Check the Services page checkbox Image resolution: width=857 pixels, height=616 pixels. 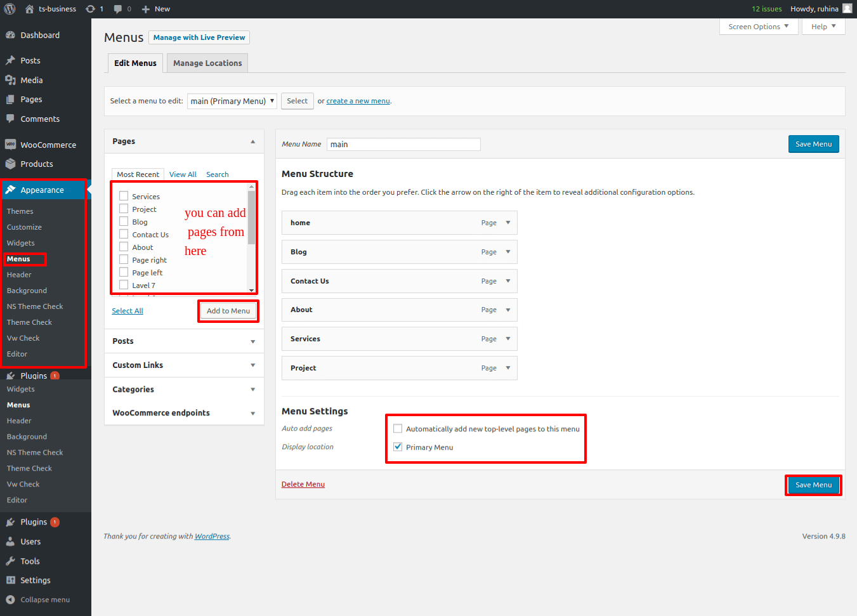pos(124,196)
